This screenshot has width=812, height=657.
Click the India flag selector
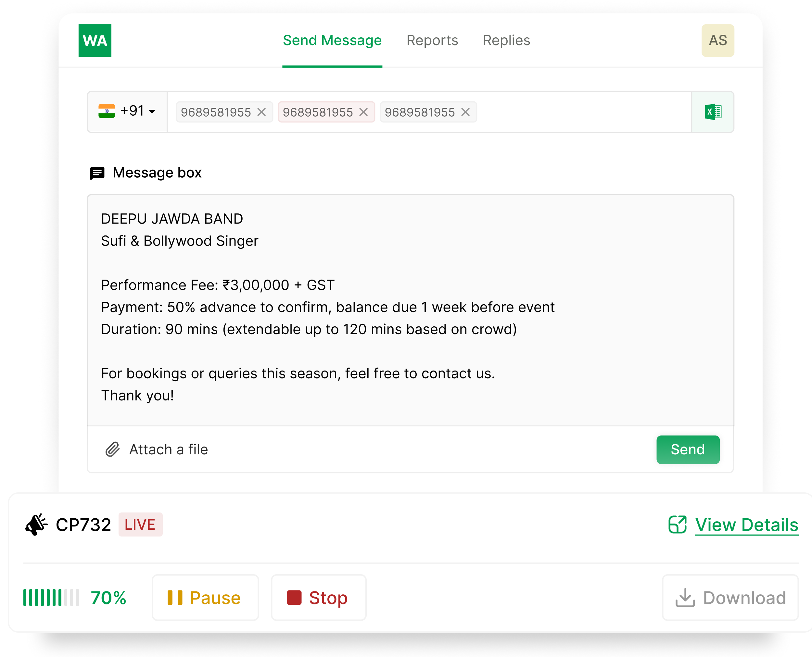tap(107, 111)
